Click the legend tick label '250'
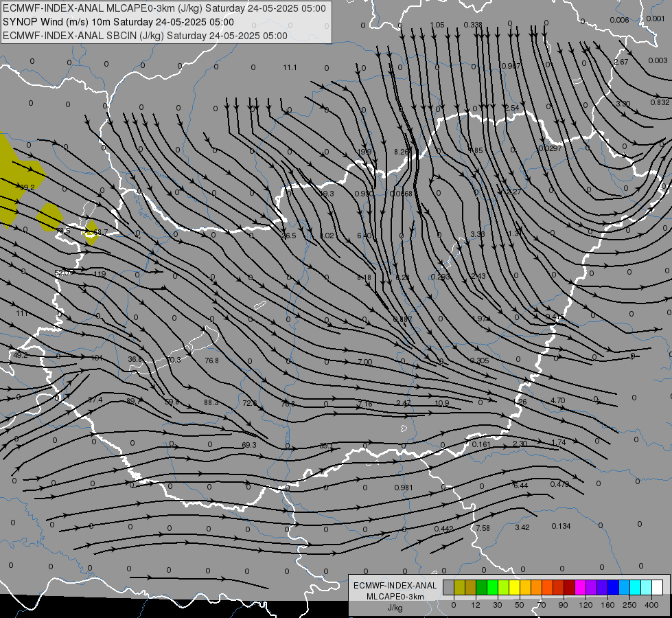This screenshot has width=672, height=618. point(629,605)
